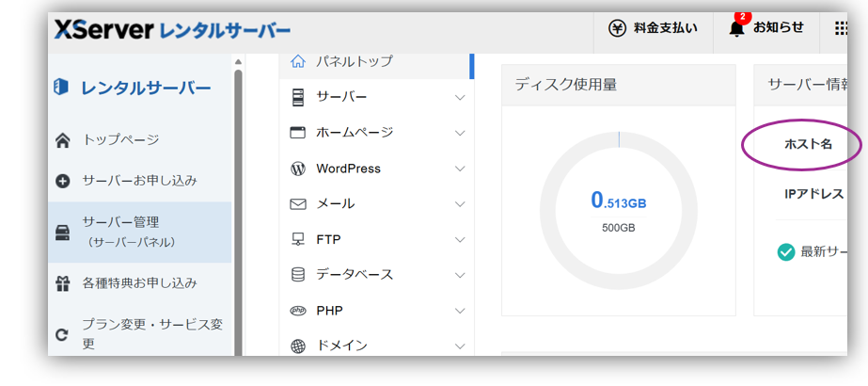Click the WordPress logo icon

tap(298, 169)
